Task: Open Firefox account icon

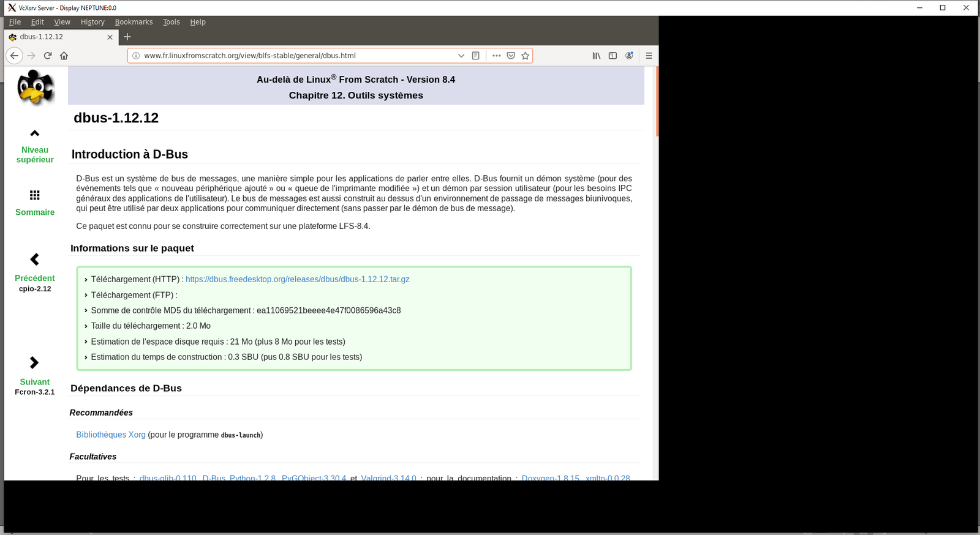Action: click(x=629, y=56)
